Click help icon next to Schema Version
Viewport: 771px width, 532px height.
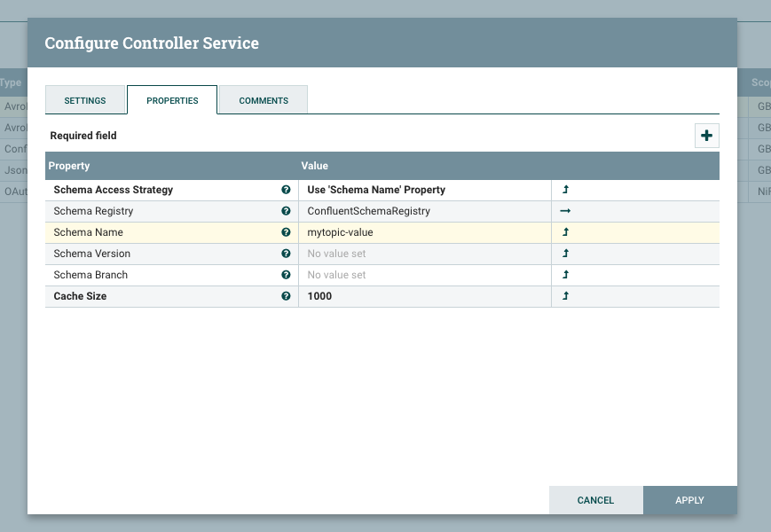pyautogui.click(x=286, y=254)
